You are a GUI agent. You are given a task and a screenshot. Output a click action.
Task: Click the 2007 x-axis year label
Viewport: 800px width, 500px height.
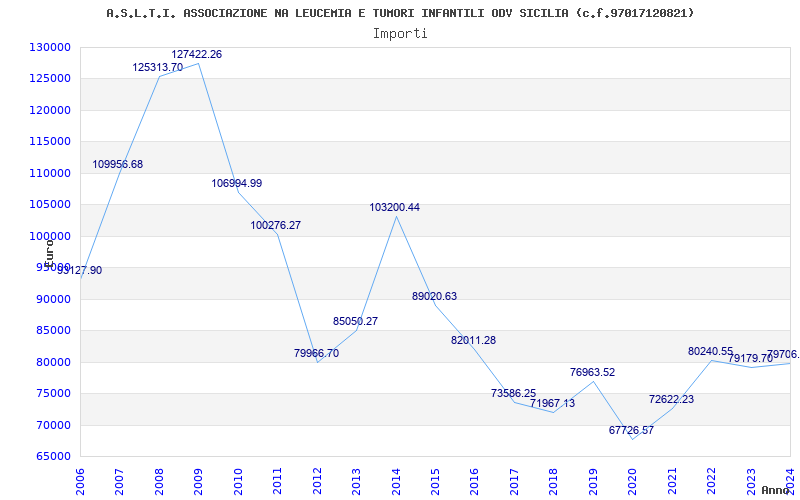[120, 481]
